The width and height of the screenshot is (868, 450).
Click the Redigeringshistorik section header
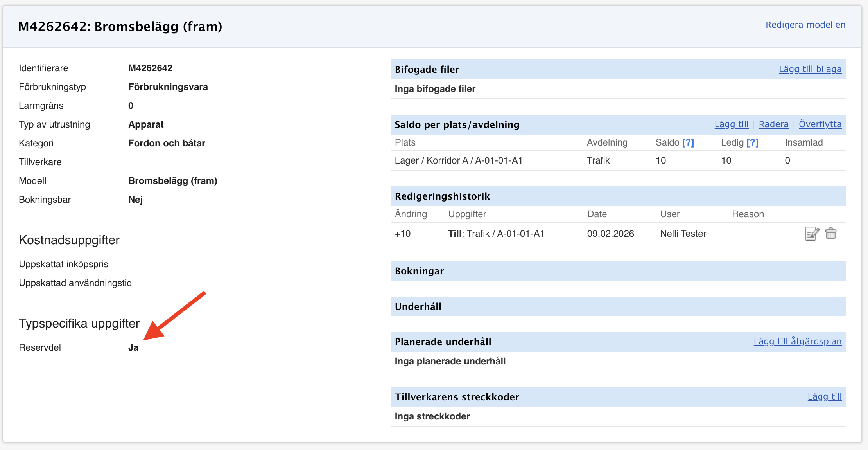[442, 196]
